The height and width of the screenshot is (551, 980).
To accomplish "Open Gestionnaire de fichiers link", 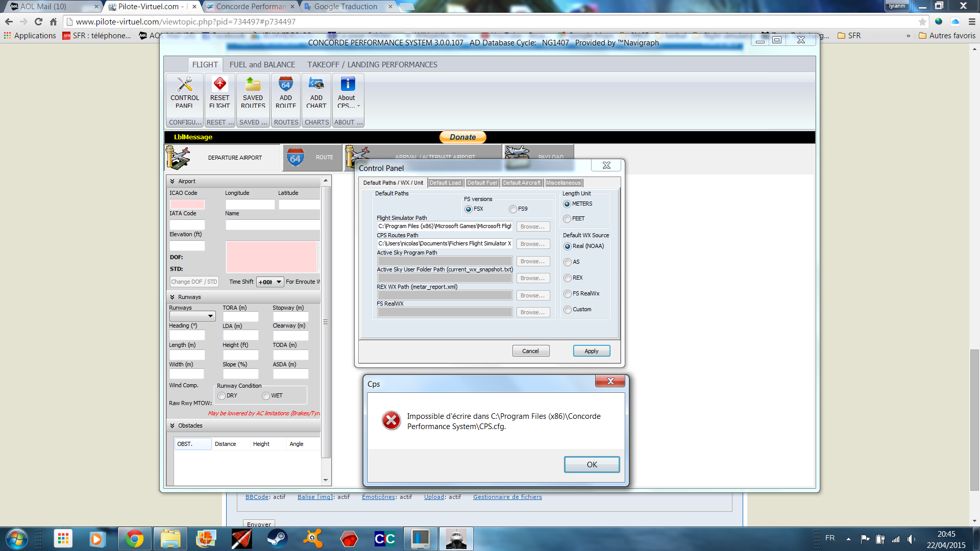I will click(x=507, y=497).
